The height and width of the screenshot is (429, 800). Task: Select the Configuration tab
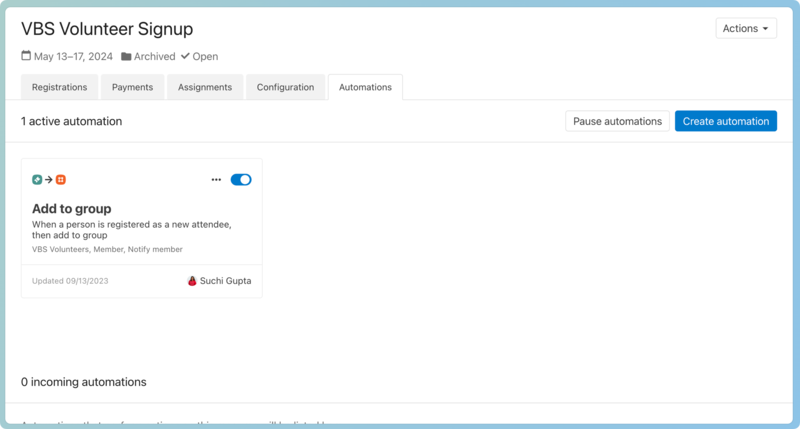pyautogui.click(x=285, y=87)
